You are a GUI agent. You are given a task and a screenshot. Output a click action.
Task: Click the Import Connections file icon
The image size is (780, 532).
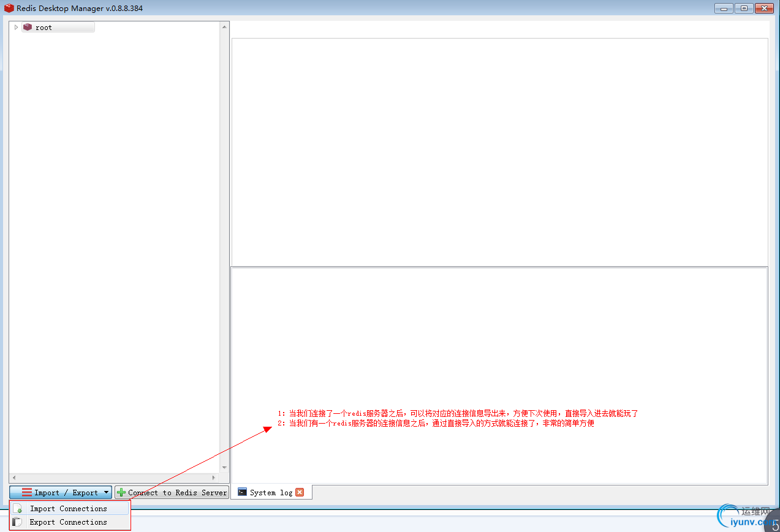point(18,509)
